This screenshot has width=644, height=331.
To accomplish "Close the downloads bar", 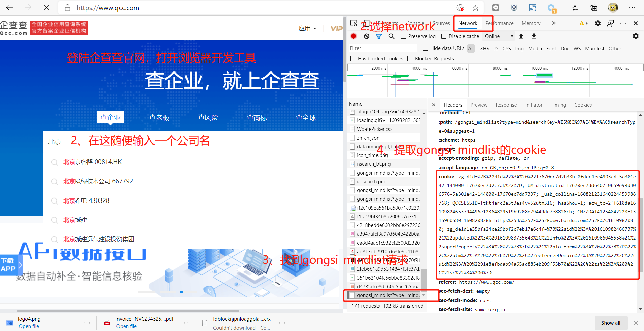I will coord(636,323).
